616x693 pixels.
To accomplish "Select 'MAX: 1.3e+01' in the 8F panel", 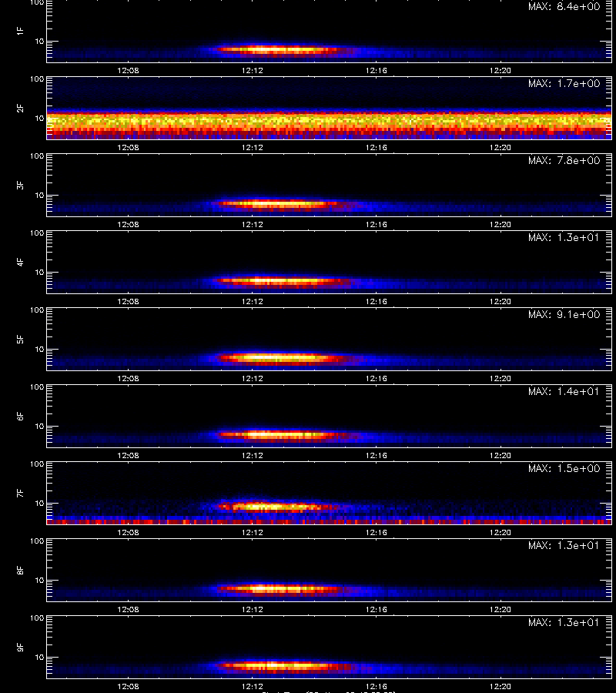I will (x=564, y=545).
